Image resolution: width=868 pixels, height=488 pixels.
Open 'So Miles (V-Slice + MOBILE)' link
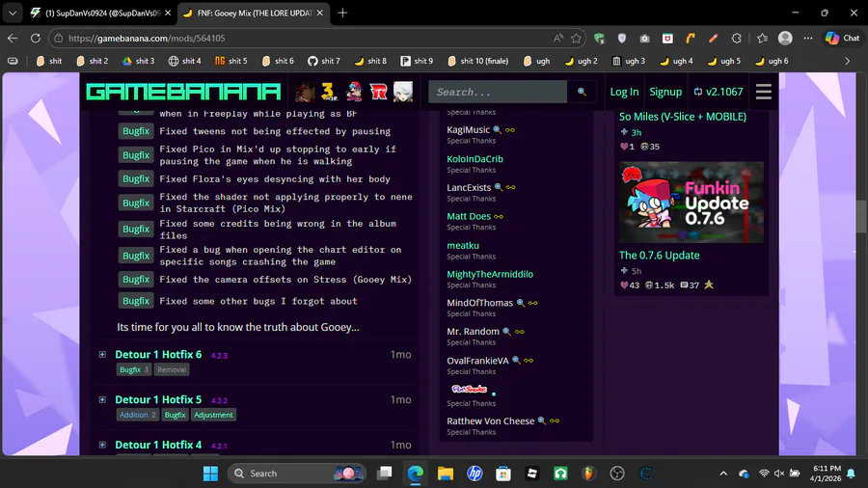[683, 117]
